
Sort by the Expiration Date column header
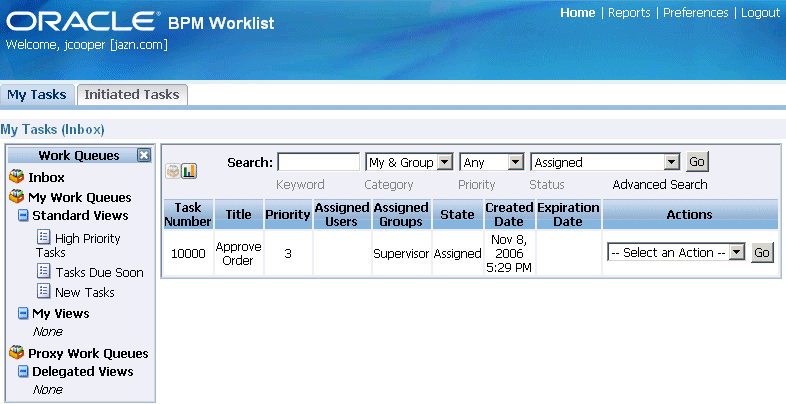(568, 215)
